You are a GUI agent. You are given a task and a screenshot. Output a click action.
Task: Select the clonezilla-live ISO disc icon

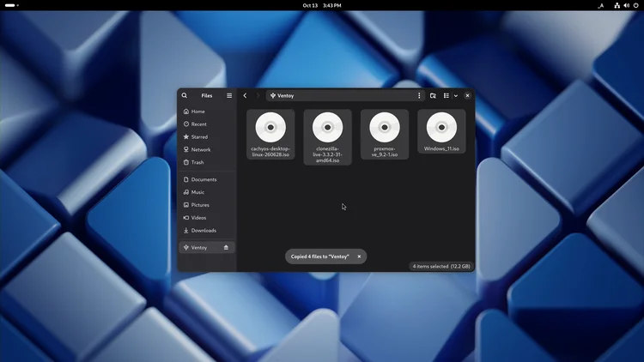click(328, 127)
